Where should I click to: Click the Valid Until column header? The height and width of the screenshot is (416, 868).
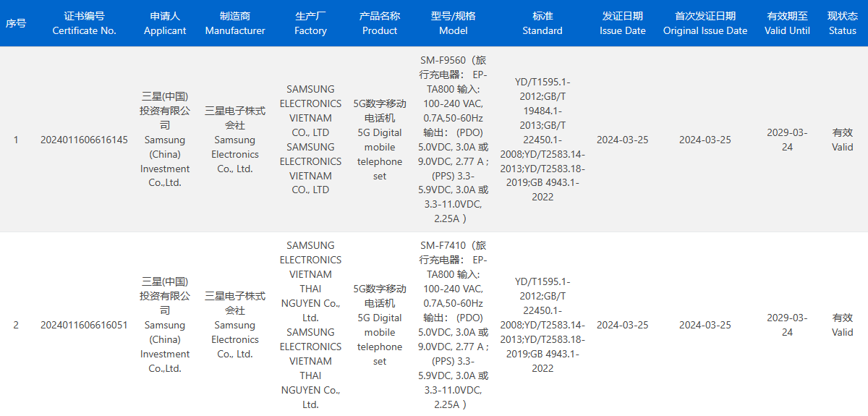pos(787,23)
